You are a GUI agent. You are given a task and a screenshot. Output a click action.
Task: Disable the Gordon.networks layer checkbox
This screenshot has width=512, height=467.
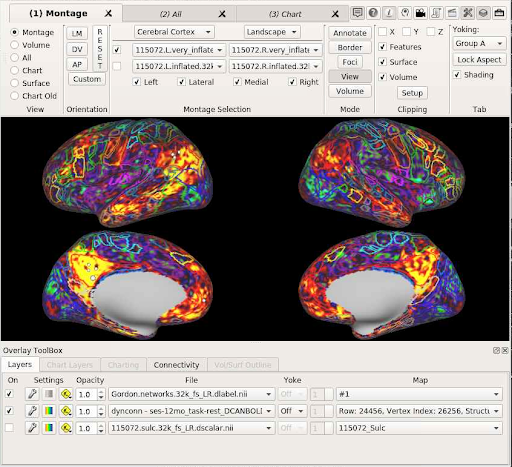[x=10, y=394]
